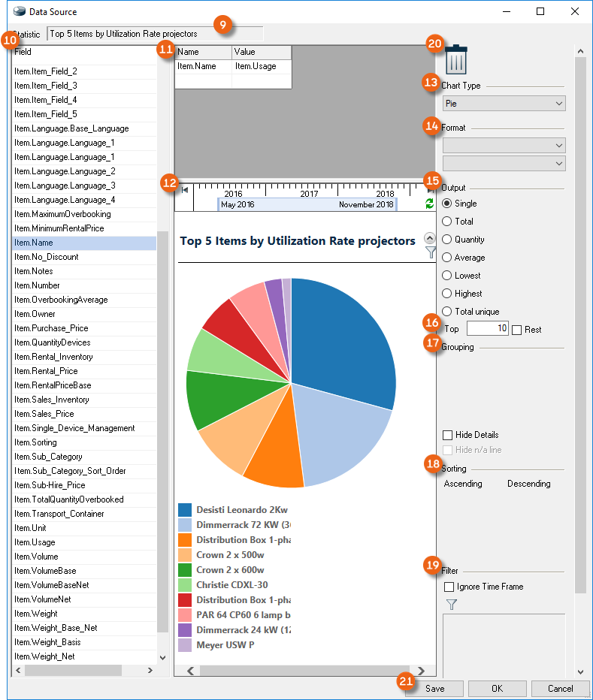The image size is (593, 700).
Task: Click the Top count input field
Action: coord(487,329)
